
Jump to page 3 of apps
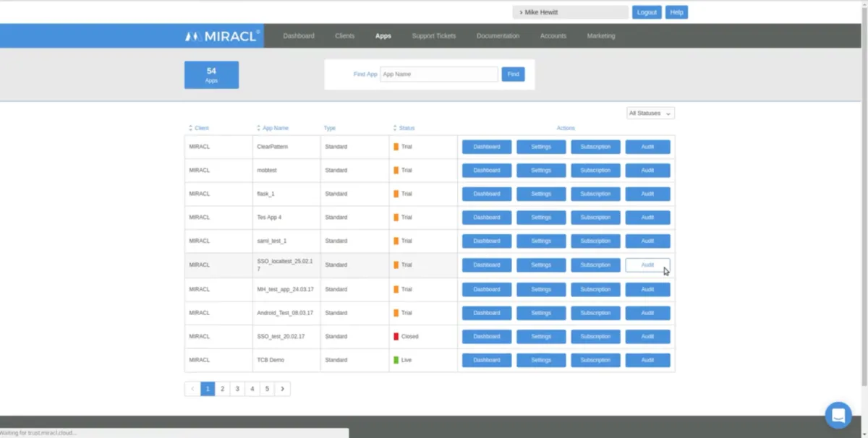click(x=237, y=389)
